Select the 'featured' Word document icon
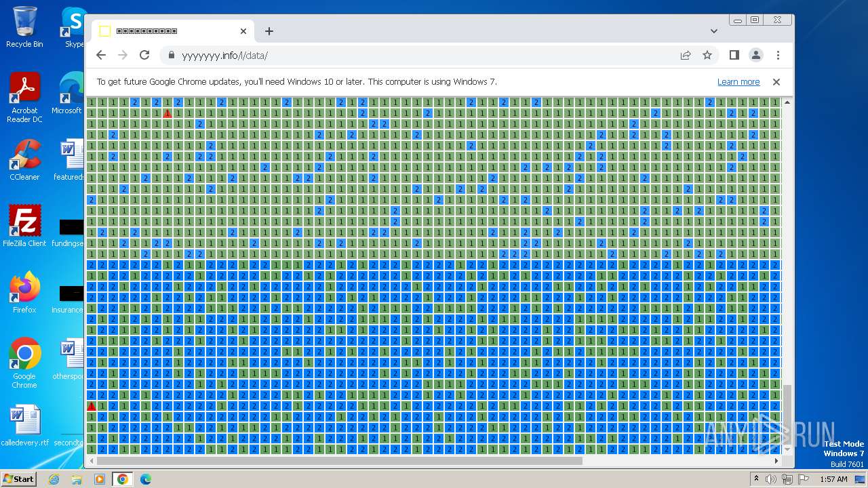Viewport: 868px width, 488px height. tap(68, 160)
